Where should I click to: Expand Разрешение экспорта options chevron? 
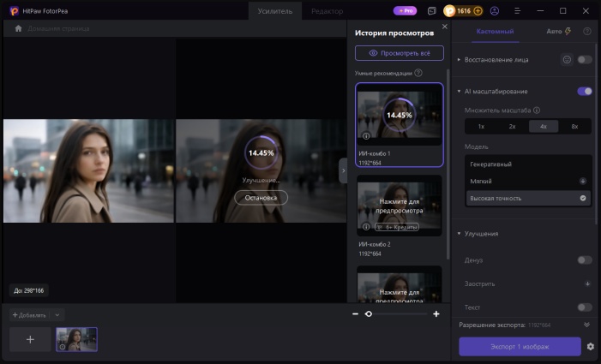pyautogui.click(x=586, y=325)
